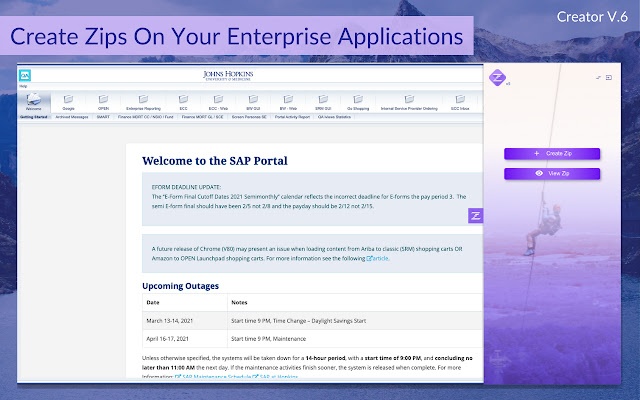Click the Daylight Savings Start note cell
This screenshot has width=640, height=400.
click(x=355, y=321)
